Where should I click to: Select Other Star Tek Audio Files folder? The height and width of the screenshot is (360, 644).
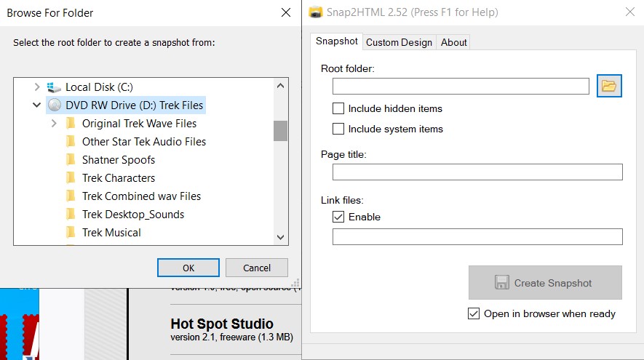[x=144, y=142]
